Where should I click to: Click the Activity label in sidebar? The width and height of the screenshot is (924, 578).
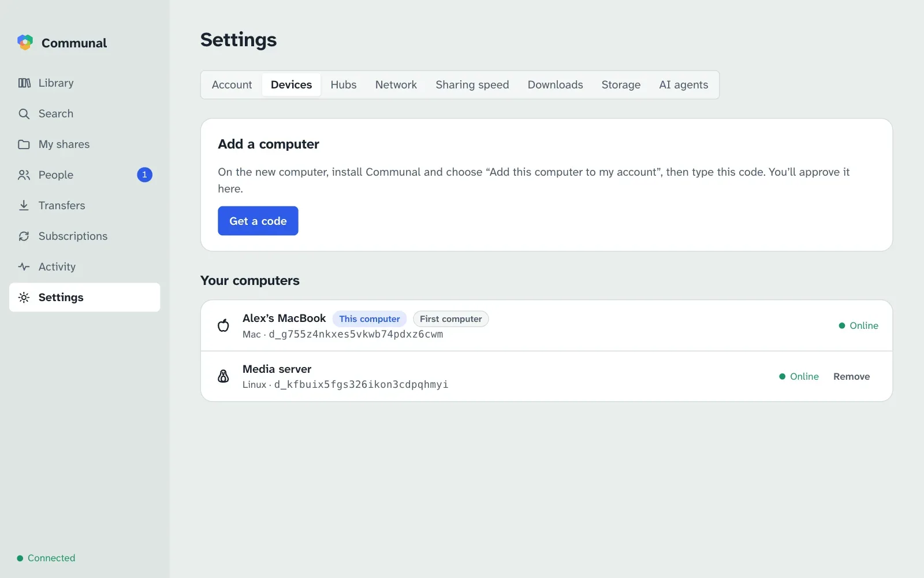click(57, 266)
